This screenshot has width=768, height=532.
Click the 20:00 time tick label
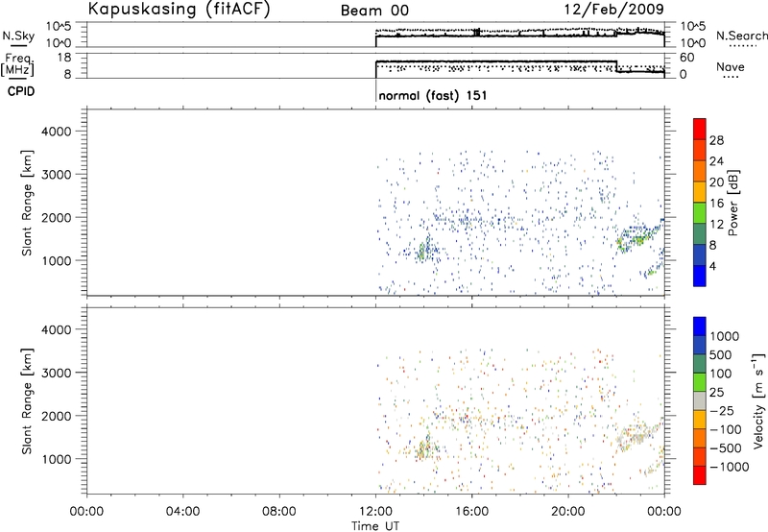click(x=567, y=512)
